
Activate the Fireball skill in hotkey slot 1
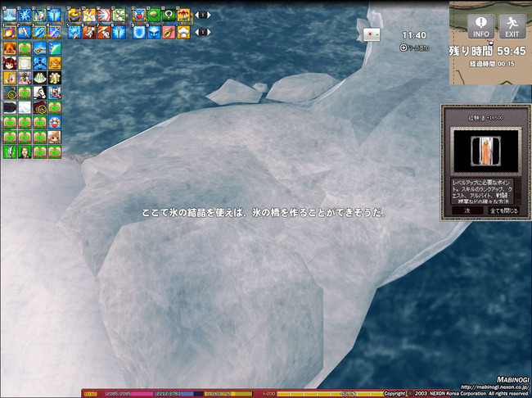[x=10, y=33]
